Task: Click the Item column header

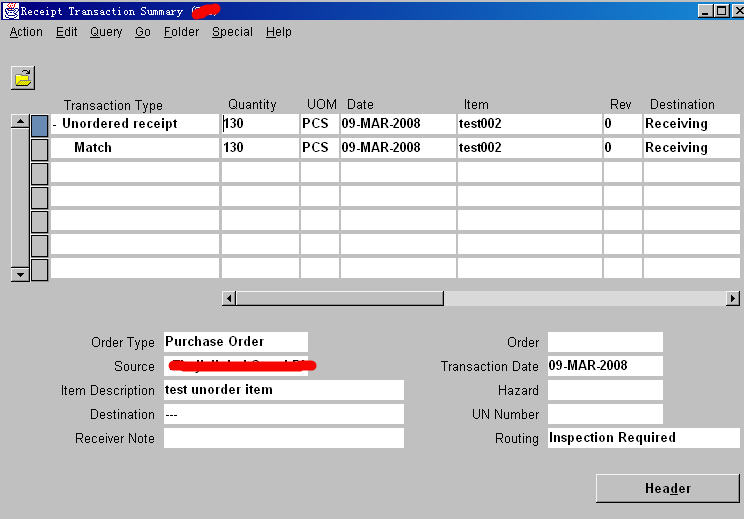Action: pos(476,104)
